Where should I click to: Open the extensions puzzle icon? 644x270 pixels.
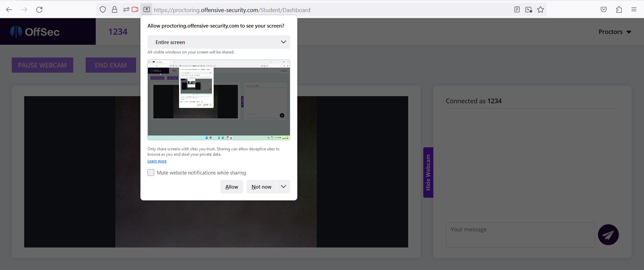click(x=619, y=10)
